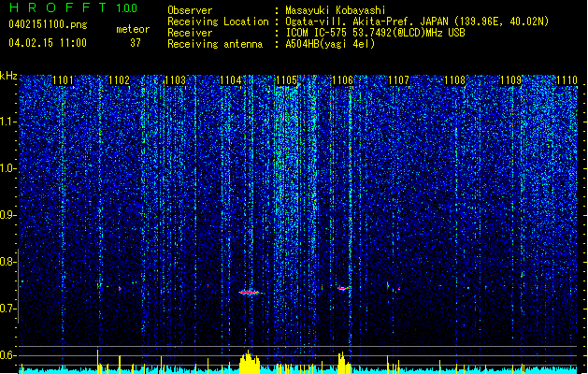
Task: Click the 1103 time marker
Action: [175, 80]
